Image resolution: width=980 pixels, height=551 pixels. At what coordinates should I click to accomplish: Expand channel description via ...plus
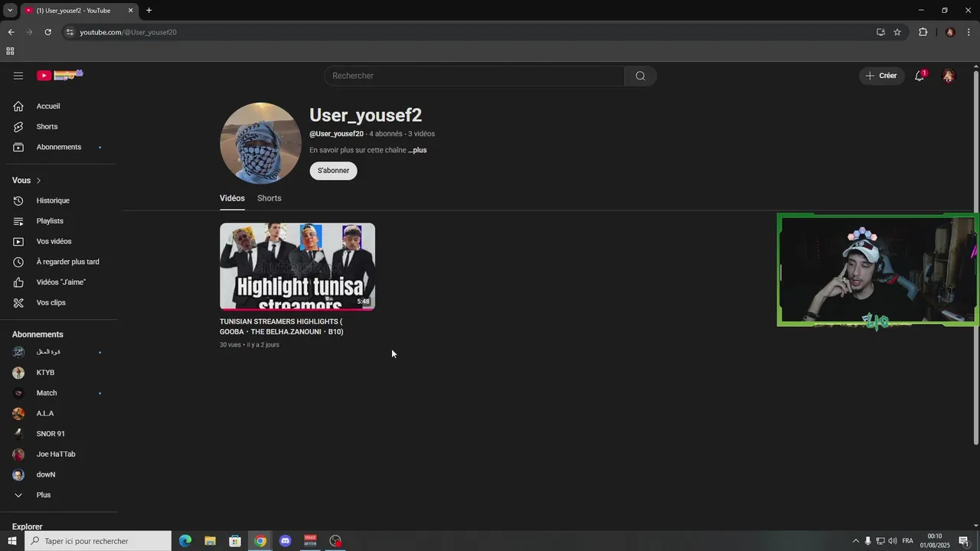pos(417,150)
